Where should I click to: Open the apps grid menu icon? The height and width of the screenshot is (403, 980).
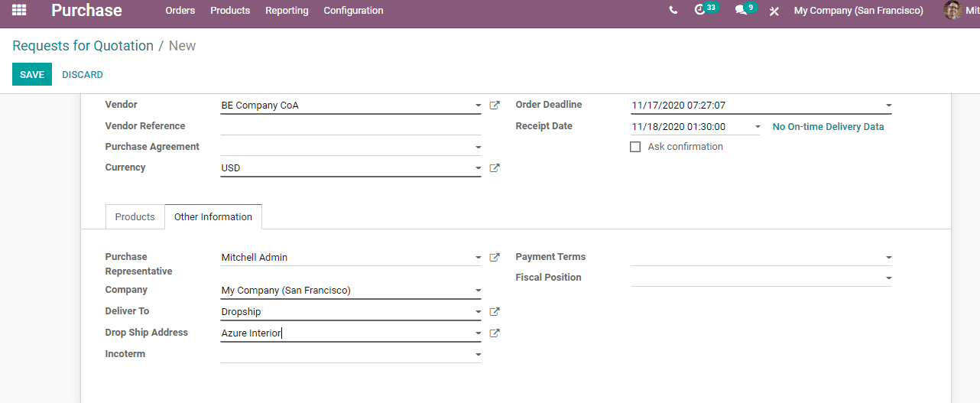point(19,11)
